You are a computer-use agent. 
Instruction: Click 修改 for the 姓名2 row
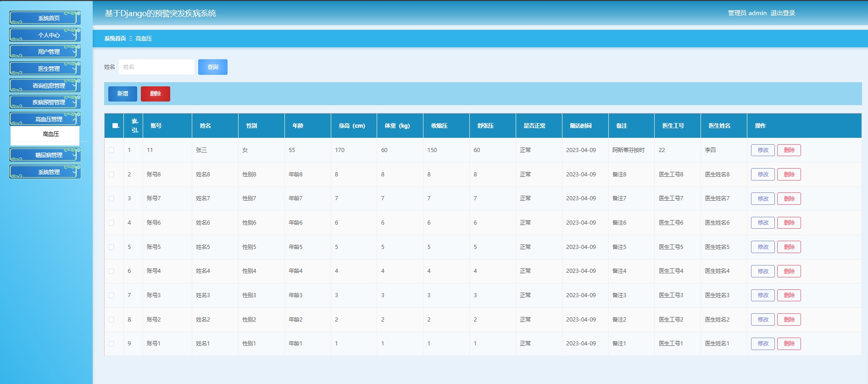pos(763,320)
